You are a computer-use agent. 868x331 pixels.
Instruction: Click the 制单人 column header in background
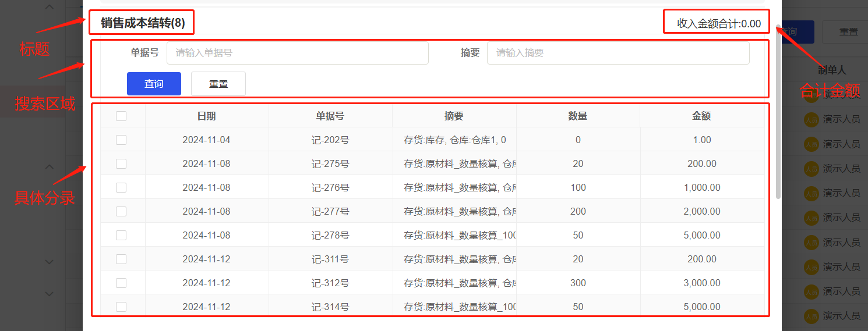click(x=831, y=70)
